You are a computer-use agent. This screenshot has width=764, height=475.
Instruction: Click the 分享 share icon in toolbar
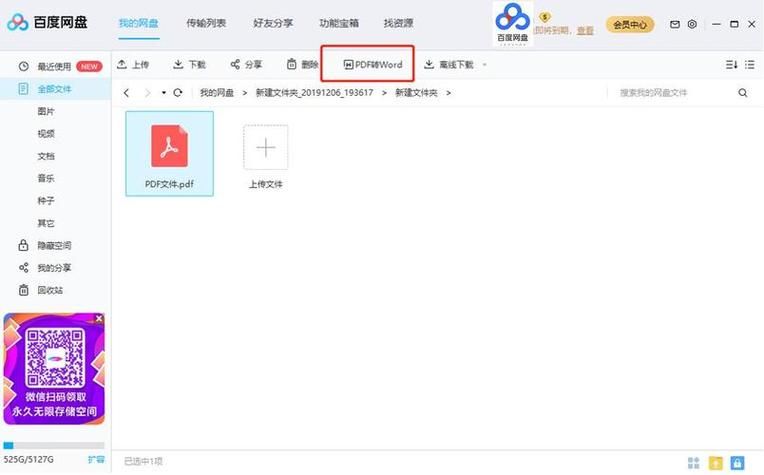point(235,65)
